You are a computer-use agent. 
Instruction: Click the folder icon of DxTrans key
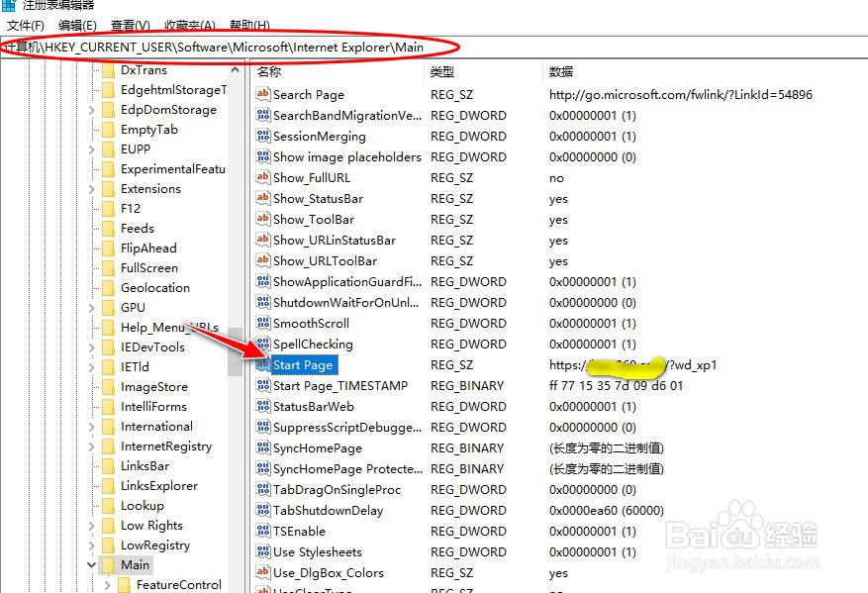pos(109,70)
